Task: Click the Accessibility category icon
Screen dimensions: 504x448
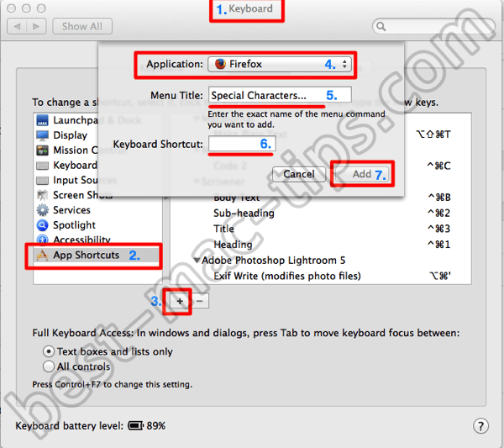Action: (43, 240)
